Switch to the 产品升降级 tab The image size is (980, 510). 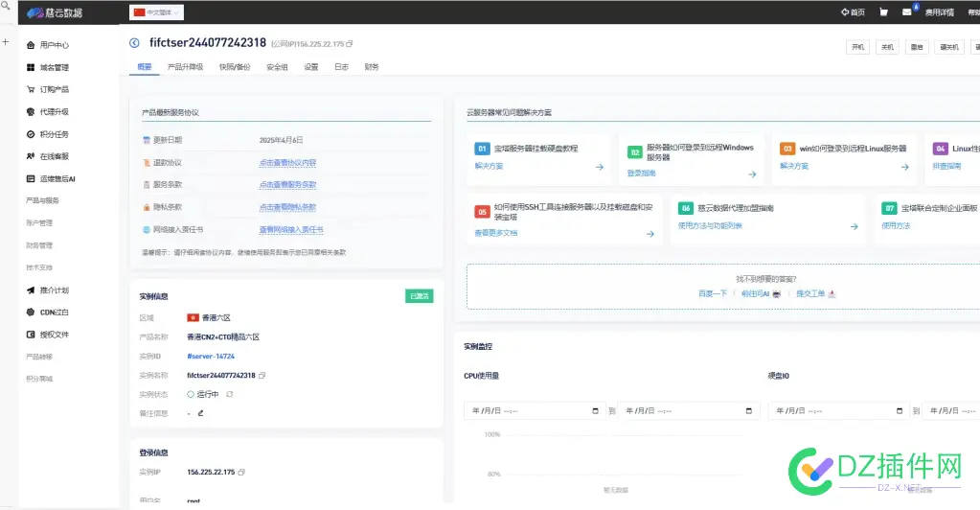(185, 67)
